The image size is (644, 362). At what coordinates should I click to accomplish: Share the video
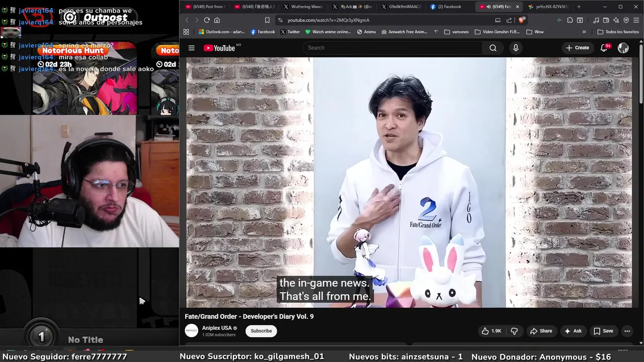(x=541, y=331)
